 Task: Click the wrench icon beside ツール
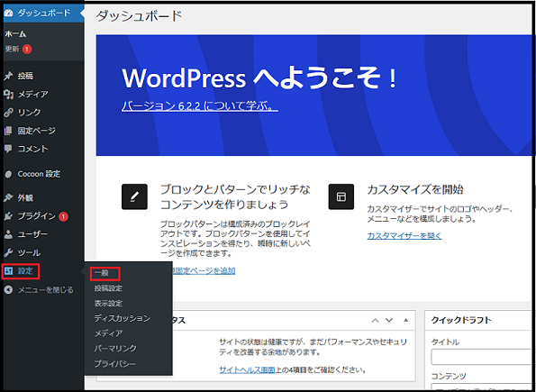tap(8, 253)
